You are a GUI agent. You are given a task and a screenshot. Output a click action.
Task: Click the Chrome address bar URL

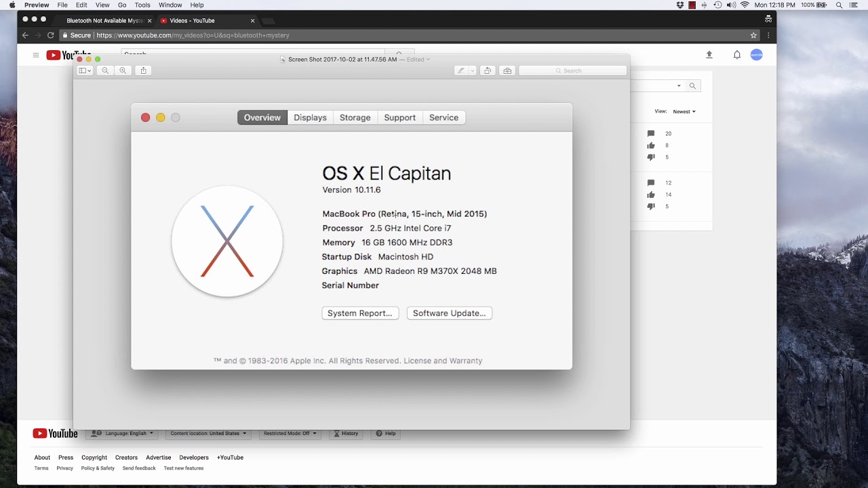coord(193,35)
